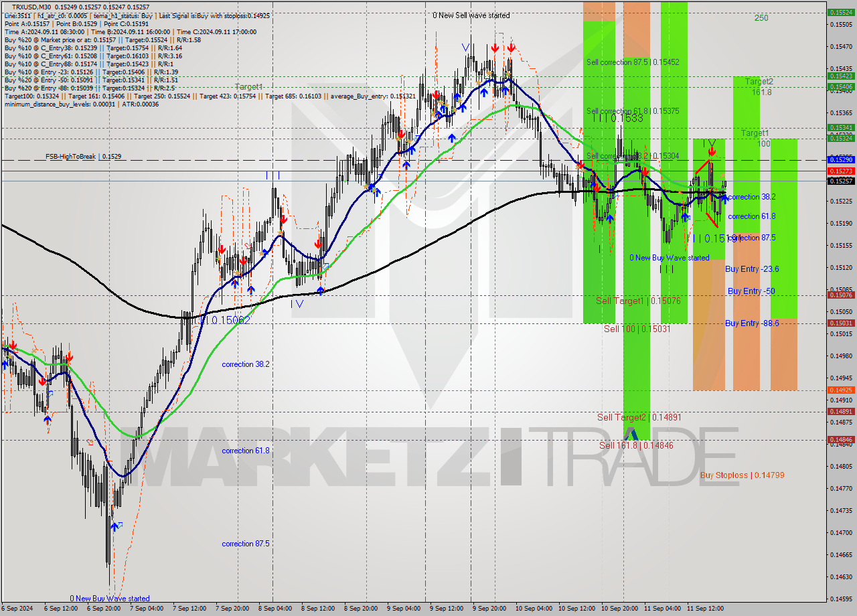857x616 pixels.
Task: Click the 7 Sep 12:00 time axis label
Action: (x=189, y=609)
